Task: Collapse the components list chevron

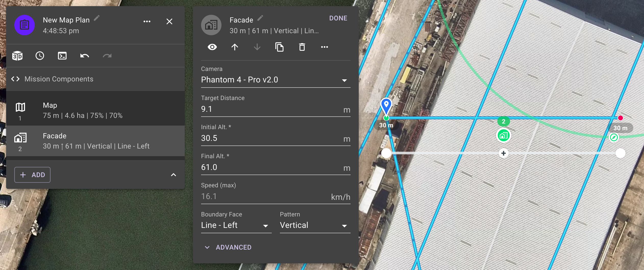Action: tap(174, 175)
